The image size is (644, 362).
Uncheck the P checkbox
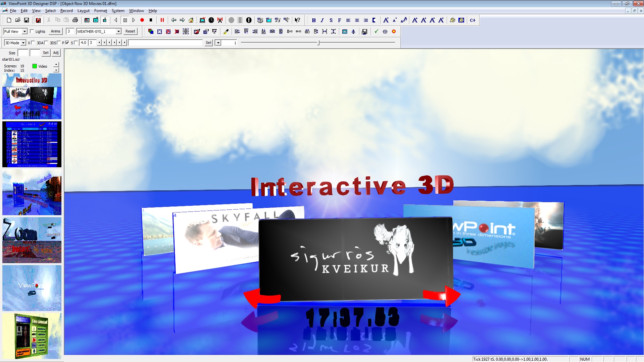click(67, 43)
